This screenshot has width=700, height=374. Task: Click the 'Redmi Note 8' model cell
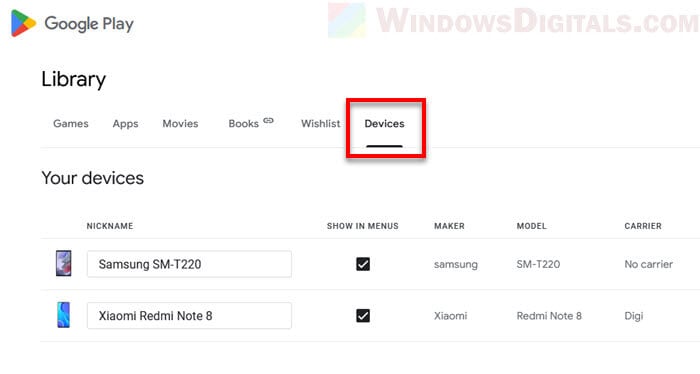click(x=549, y=316)
